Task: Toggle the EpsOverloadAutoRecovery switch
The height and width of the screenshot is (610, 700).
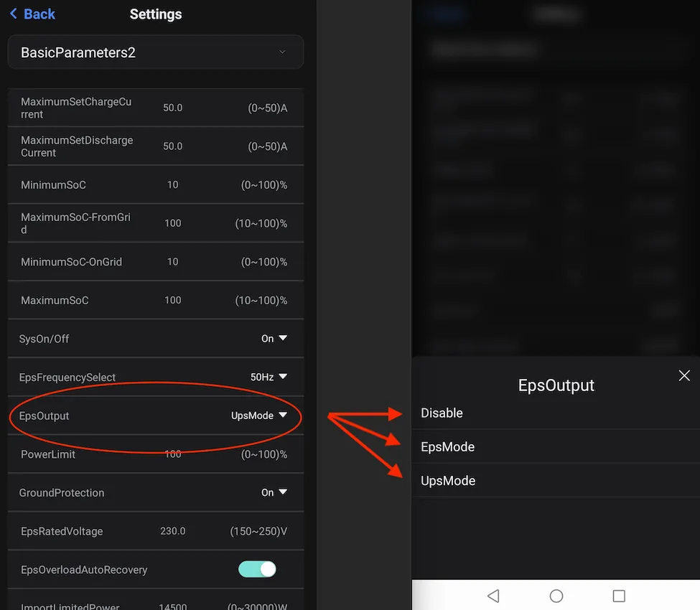Action: [x=257, y=569]
